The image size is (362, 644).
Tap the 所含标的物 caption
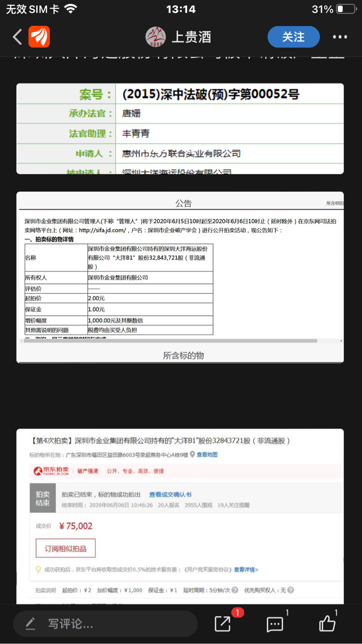coord(183,355)
